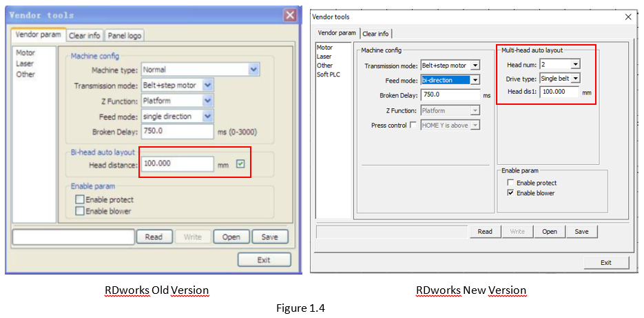Toggle Head distance checkbox in old version
This screenshot has width=644, height=318.
240,164
